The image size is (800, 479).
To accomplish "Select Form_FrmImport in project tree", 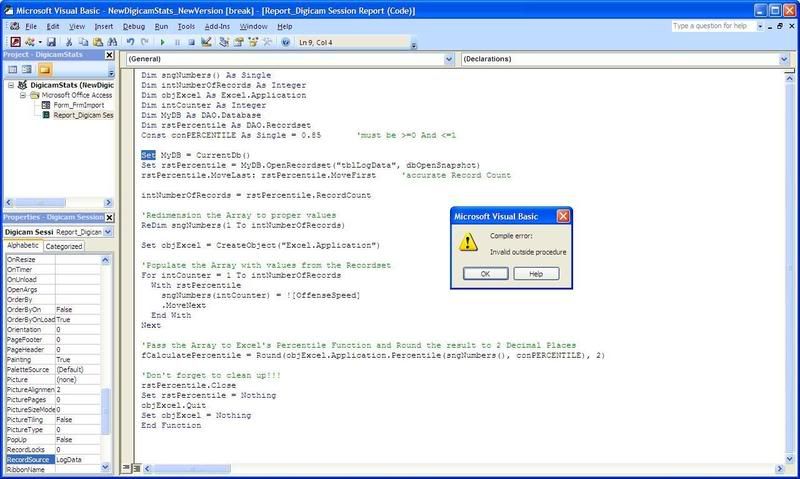I will click(79, 105).
